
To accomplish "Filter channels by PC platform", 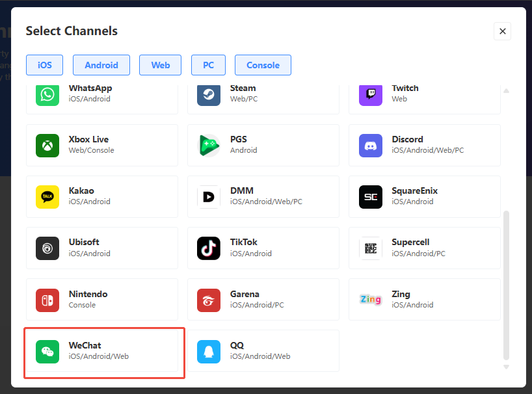I will click(208, 65).
